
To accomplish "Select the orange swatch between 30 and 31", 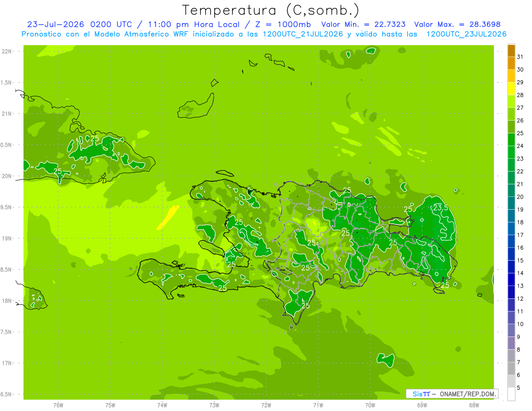I will coord(511,63).
